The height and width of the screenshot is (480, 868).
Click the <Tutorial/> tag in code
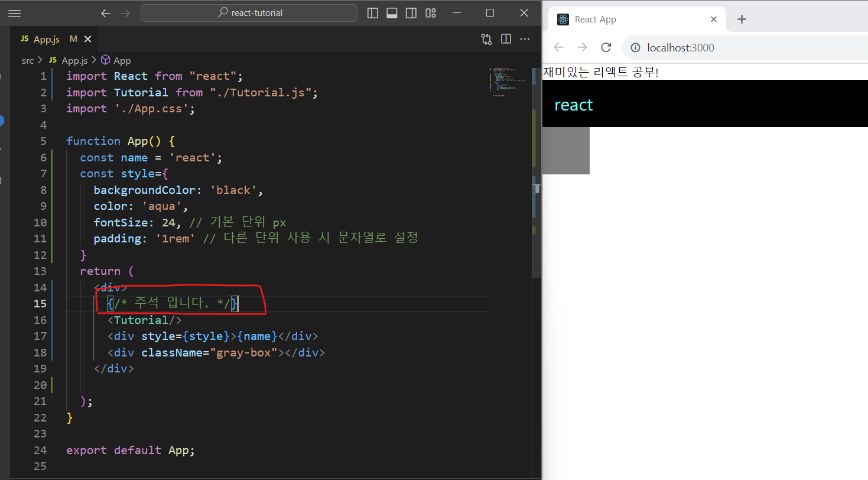click(x=145, y=320)
